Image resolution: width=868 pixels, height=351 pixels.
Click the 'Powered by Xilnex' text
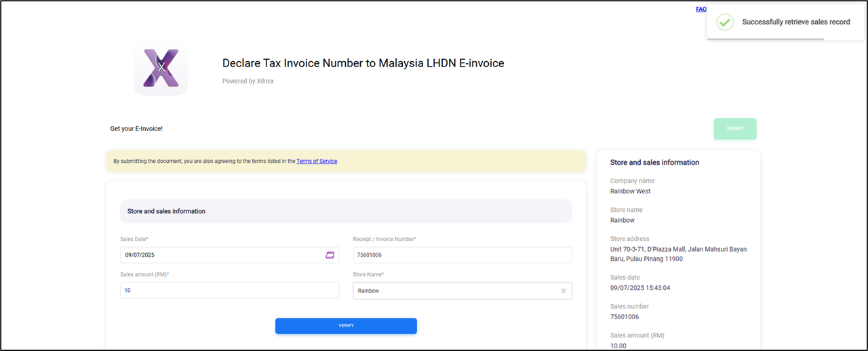(248, 81)
